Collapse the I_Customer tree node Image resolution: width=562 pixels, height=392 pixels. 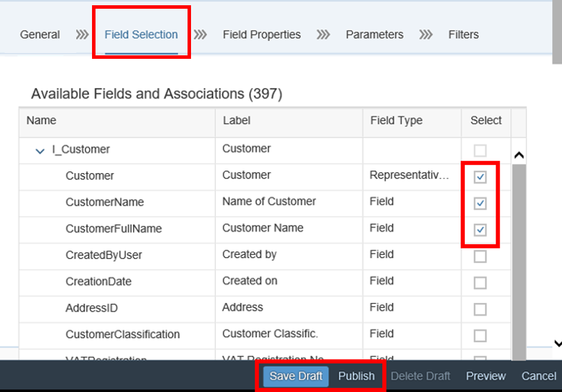pos(40,151)
